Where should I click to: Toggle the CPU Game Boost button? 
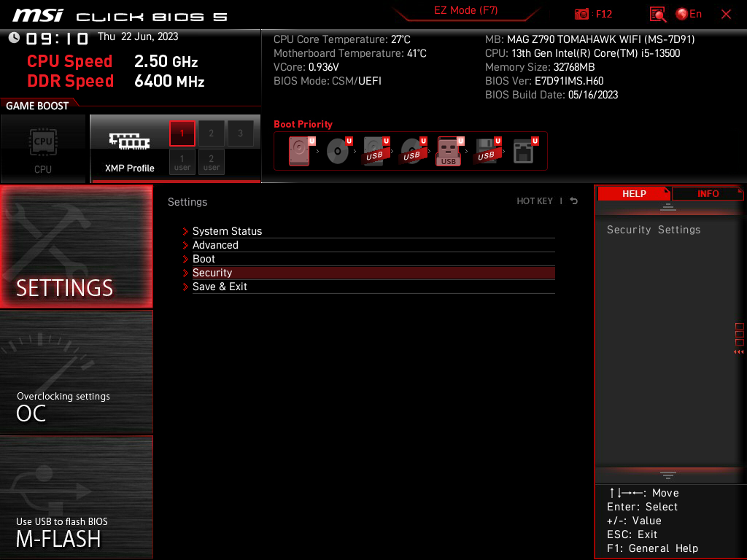tap(43, 149)
